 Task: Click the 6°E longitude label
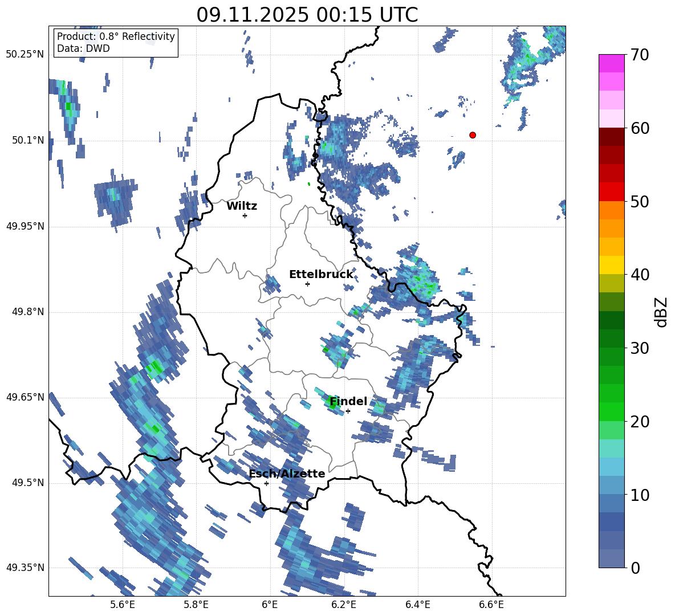[270, 605]
